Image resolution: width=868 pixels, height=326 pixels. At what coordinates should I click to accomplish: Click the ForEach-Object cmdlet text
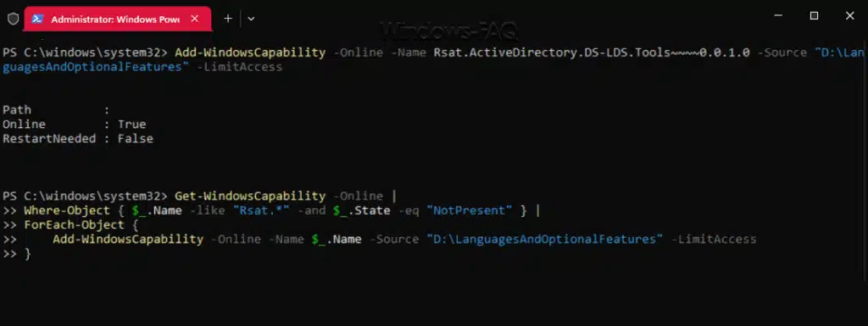(x=75, y=225)
